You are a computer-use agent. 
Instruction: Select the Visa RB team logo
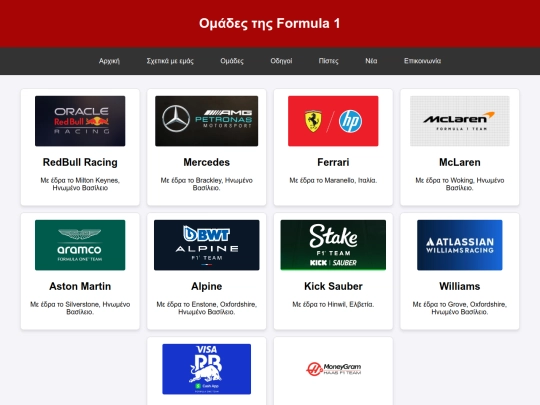[x=207, y=369]
